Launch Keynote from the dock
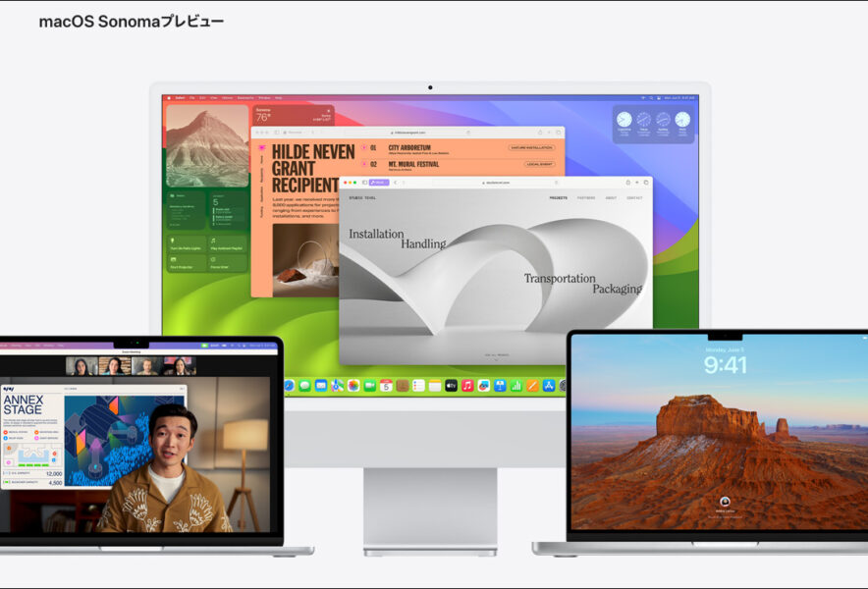 tap(500, 385)
